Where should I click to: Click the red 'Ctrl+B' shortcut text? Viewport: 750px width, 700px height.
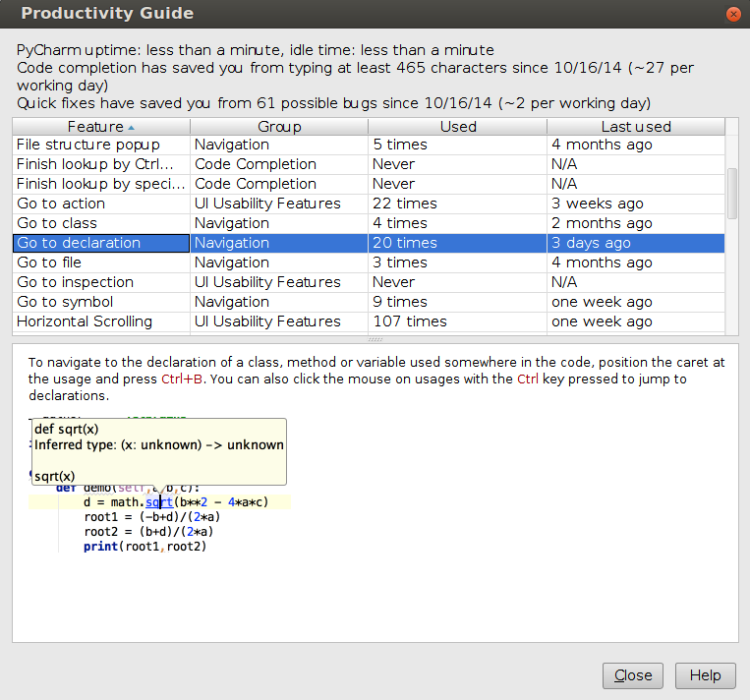(182, 379)
